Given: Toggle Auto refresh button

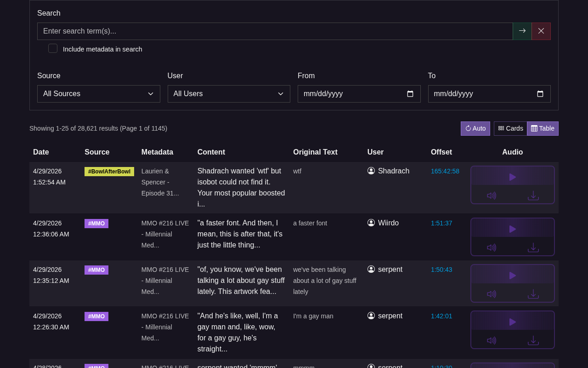Looking at the screenshot, I should [x=475, y=128].
